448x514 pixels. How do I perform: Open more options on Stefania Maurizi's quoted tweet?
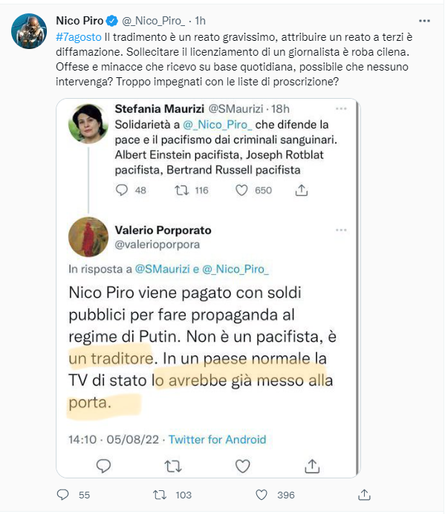pyautogui.click(x=341, y=109)
